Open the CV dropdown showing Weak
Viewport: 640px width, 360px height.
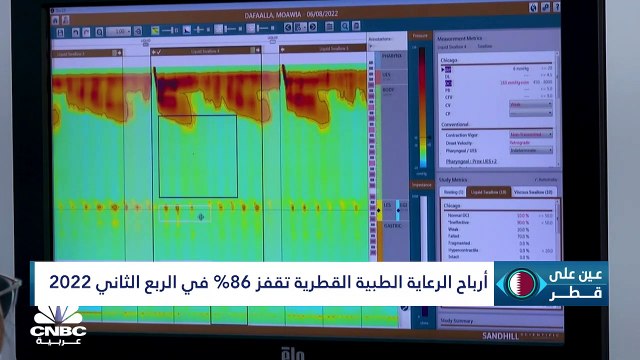(x=531, y=104)
